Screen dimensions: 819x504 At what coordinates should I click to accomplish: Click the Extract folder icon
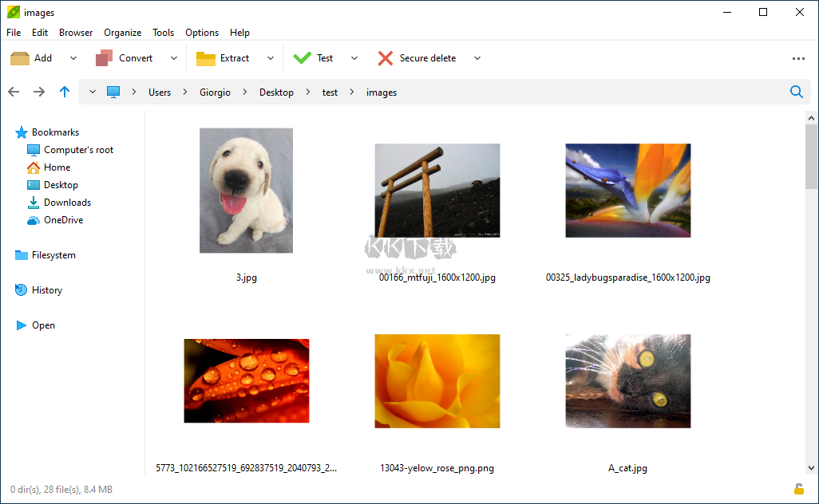click(206, 58)
